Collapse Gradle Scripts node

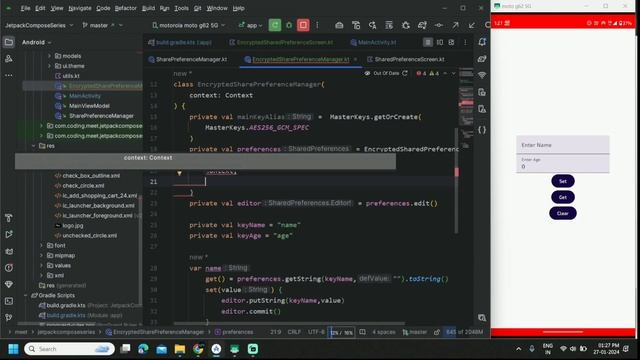pos(26,296)
